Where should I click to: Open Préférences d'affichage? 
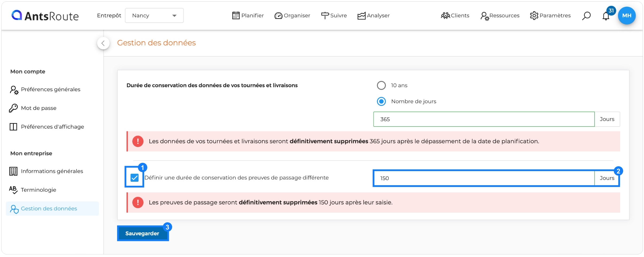click(52, 127)
